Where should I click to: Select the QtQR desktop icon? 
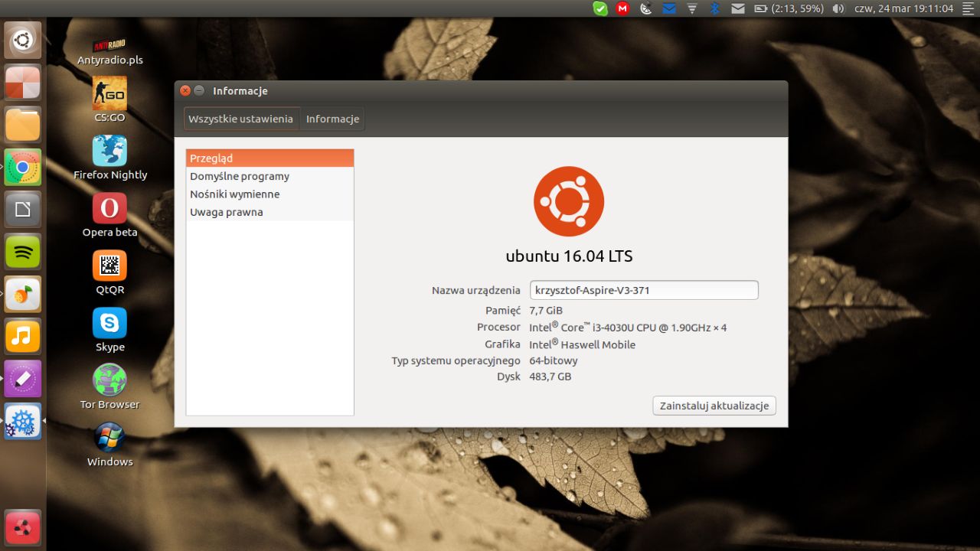click(x=109, y=272)
